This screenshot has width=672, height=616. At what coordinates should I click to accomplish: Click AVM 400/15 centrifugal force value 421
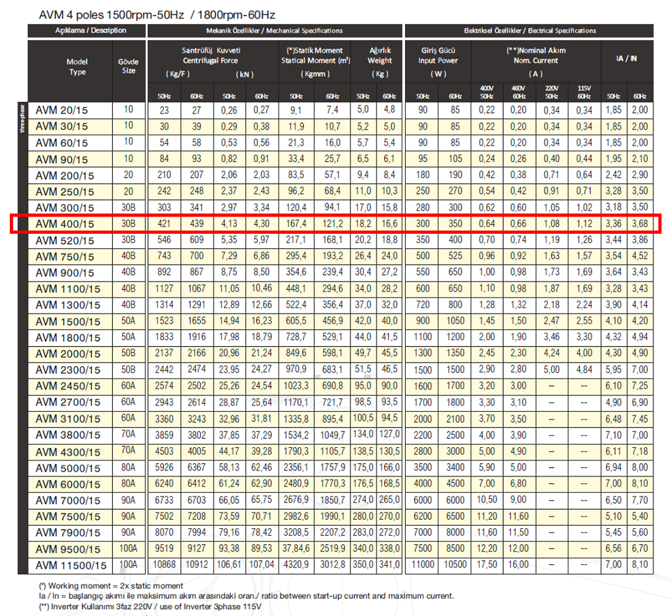point(164,223)
